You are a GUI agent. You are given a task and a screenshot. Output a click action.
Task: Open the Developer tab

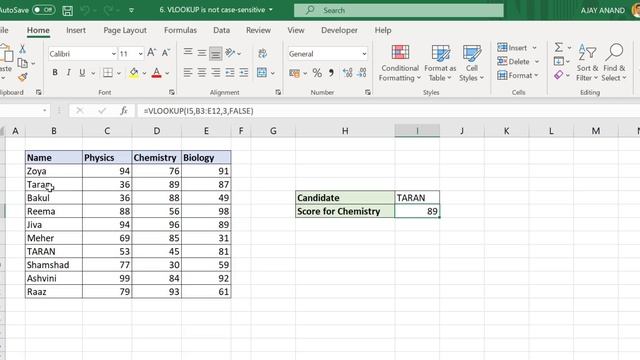point(339,30)
